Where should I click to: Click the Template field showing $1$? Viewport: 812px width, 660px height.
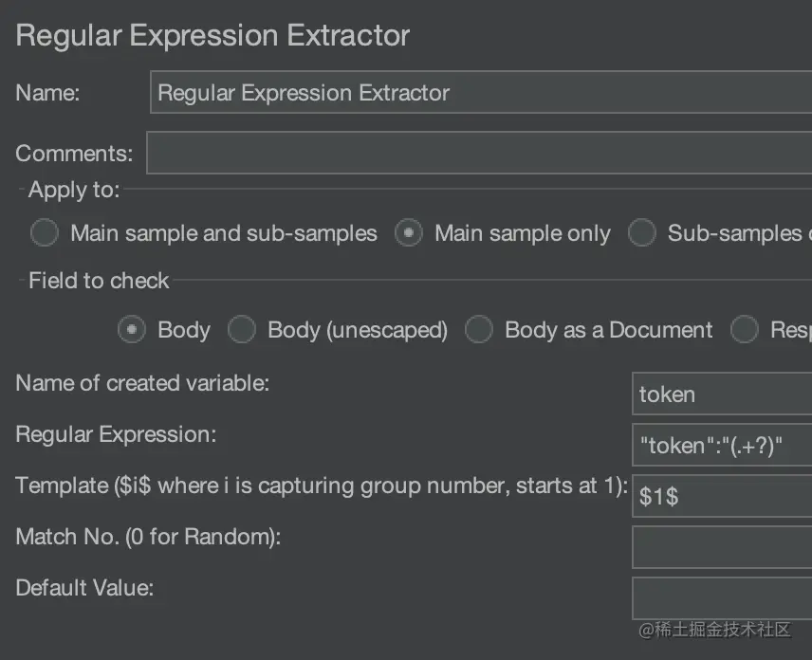[721, 495]
